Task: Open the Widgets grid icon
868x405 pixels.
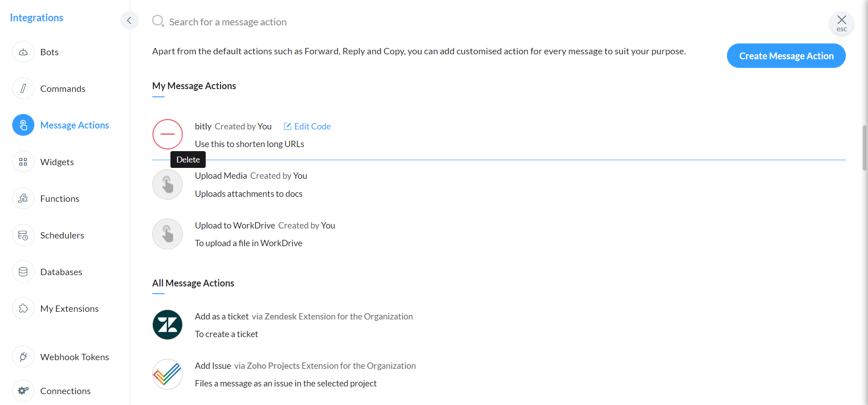Action: coord(23,162)
